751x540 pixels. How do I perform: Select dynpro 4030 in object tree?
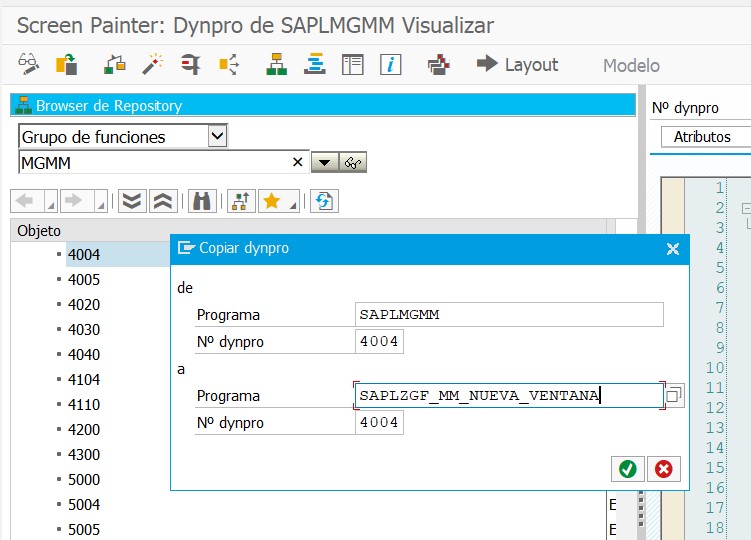[x=84, y=329]
